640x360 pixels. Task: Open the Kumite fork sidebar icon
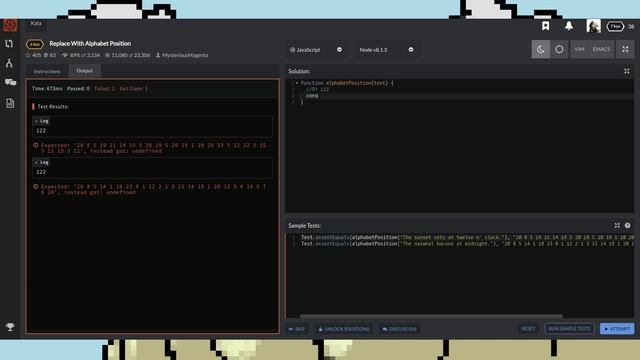tap(9, 63)
